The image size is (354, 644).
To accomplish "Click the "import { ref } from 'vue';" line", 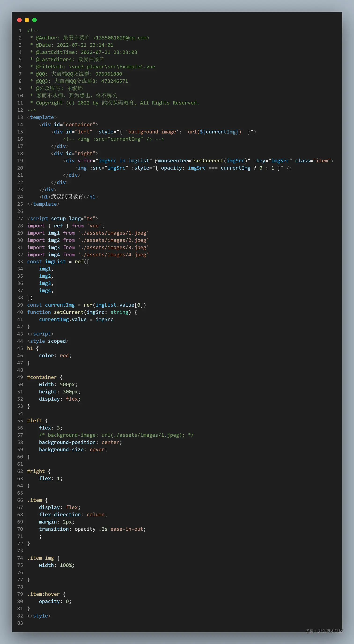I will (66, 226).
